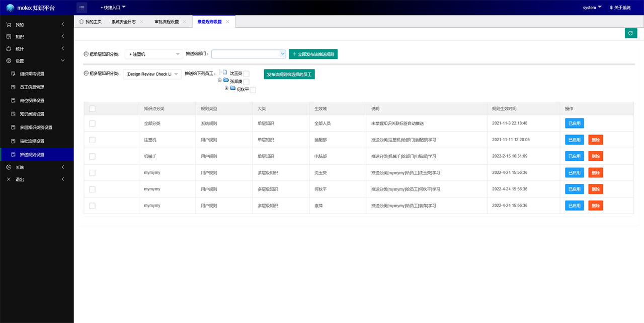This screenshot has height=323, width=644.
Task: Select the checkbox for the 机械手 row
Action: pos(92,156)
